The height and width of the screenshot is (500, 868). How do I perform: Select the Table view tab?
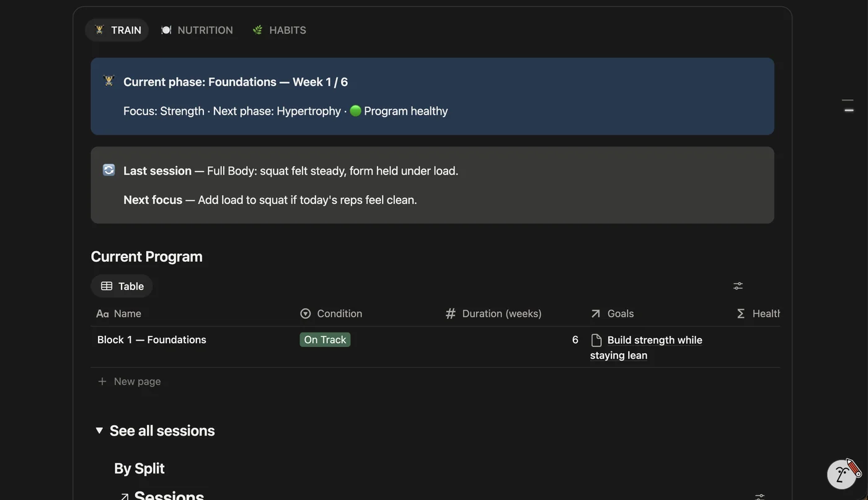tap(122, 286)
